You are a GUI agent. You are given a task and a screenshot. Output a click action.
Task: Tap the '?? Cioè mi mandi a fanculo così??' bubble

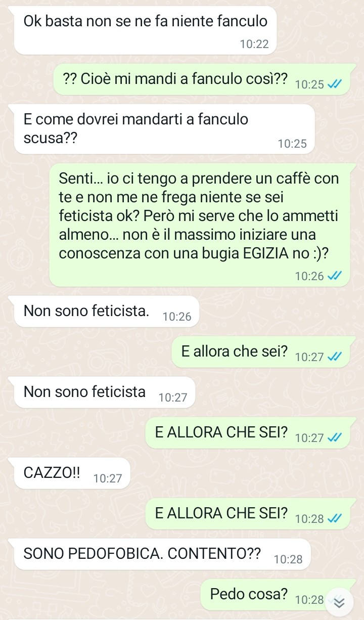point(201,79)
